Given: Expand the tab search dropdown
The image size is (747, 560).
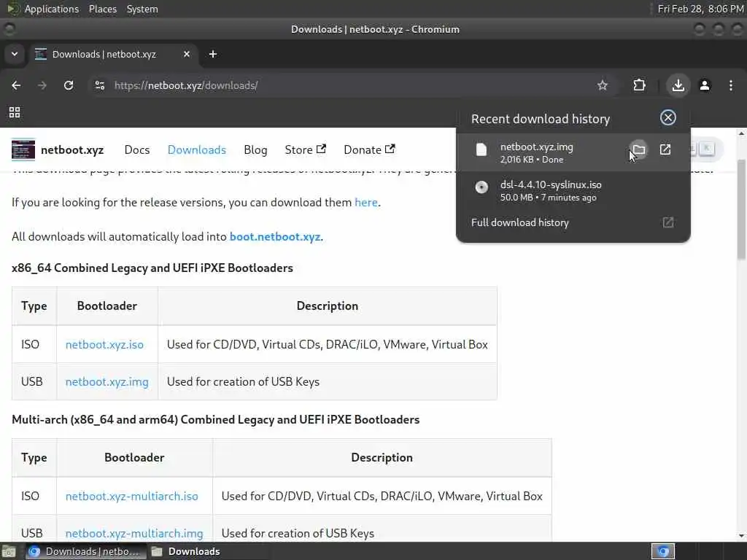Looking at the screenshot, I should pyautogui.click(x=15, y=54).
